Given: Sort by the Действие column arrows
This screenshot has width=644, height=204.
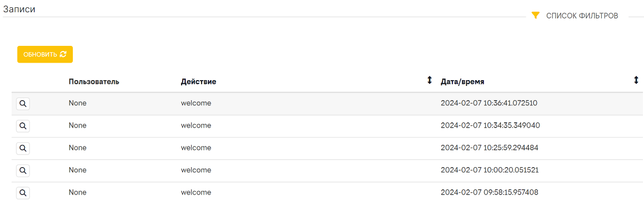Looking at the screenshot, I should click(x=429, y=81).
